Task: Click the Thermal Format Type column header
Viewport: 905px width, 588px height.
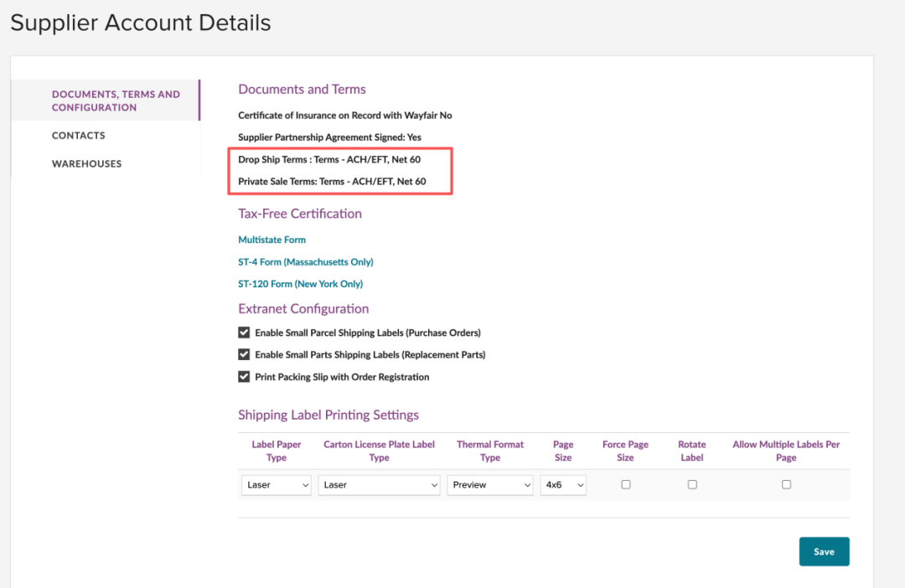Action: pyautogui.click(x=490, y=451)
